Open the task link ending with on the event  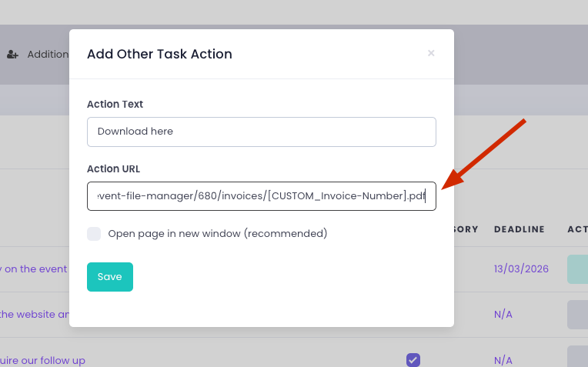coord(34,269)
